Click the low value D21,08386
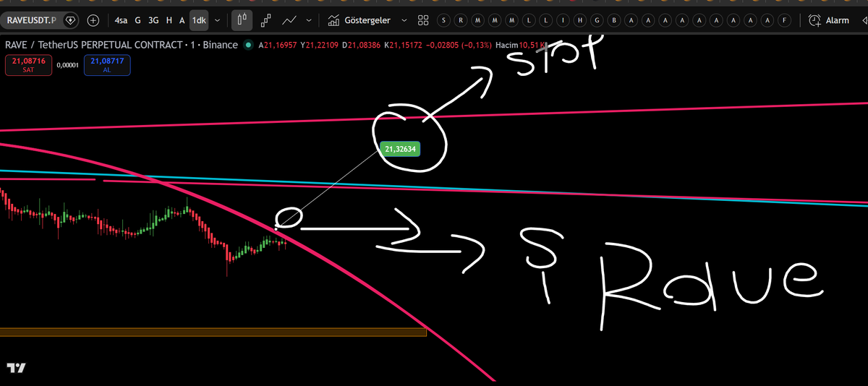The height and width of the screenshot is (386, 868). pyautogui.click(x=363, y=45)
